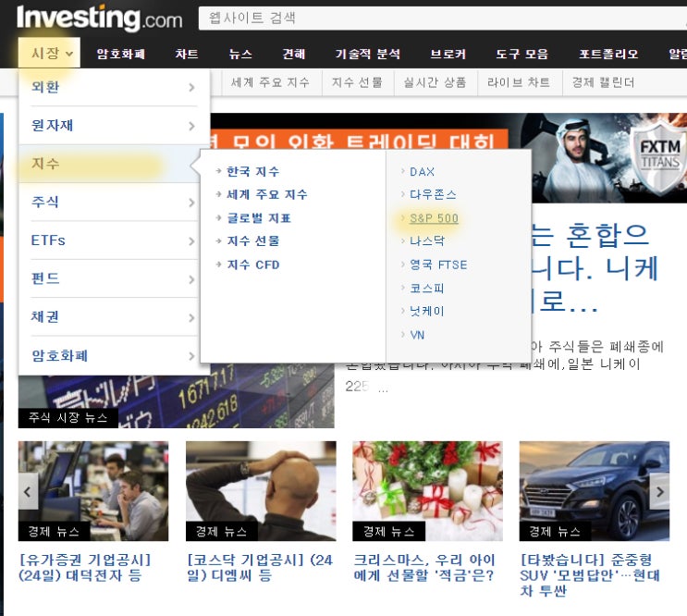Click the 코스피 index link
The image size is (687, 616).
pos(427,288)
